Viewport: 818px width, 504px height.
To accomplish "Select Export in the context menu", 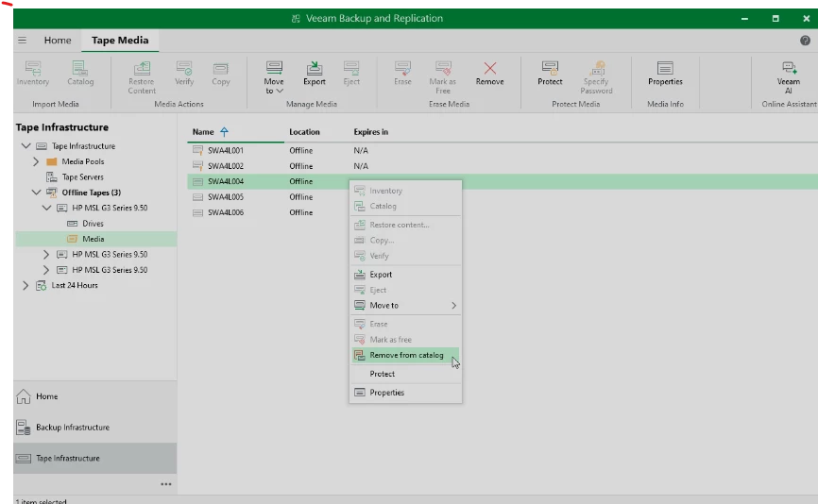I will (x=381, y=275).
